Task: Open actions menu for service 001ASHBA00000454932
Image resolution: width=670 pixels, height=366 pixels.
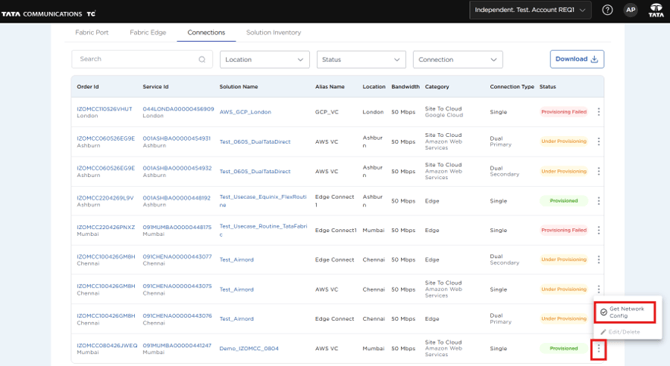Action: click(x=599, y=171)
